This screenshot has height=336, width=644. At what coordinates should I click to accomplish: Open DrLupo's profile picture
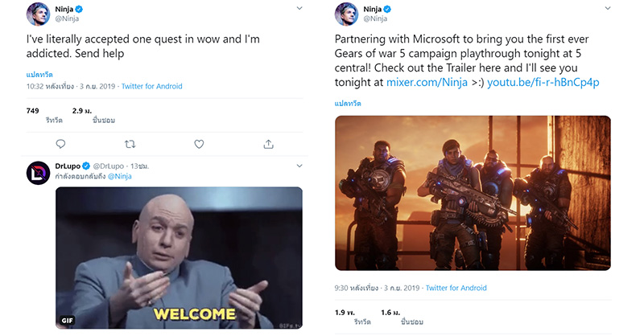pyautogui.click(x=38, y=173)
